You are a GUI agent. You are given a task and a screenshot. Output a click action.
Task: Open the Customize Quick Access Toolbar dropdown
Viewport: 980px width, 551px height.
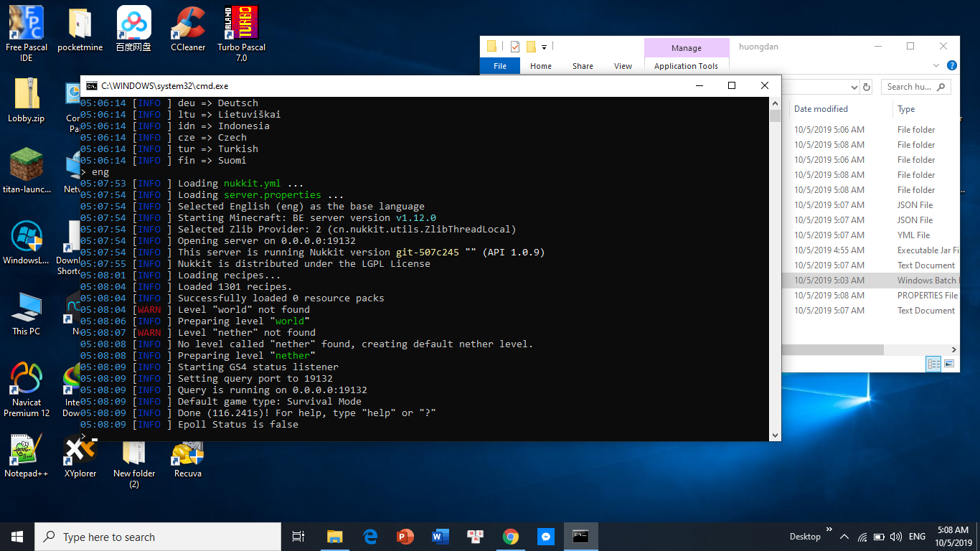click(x=544, y=47)
